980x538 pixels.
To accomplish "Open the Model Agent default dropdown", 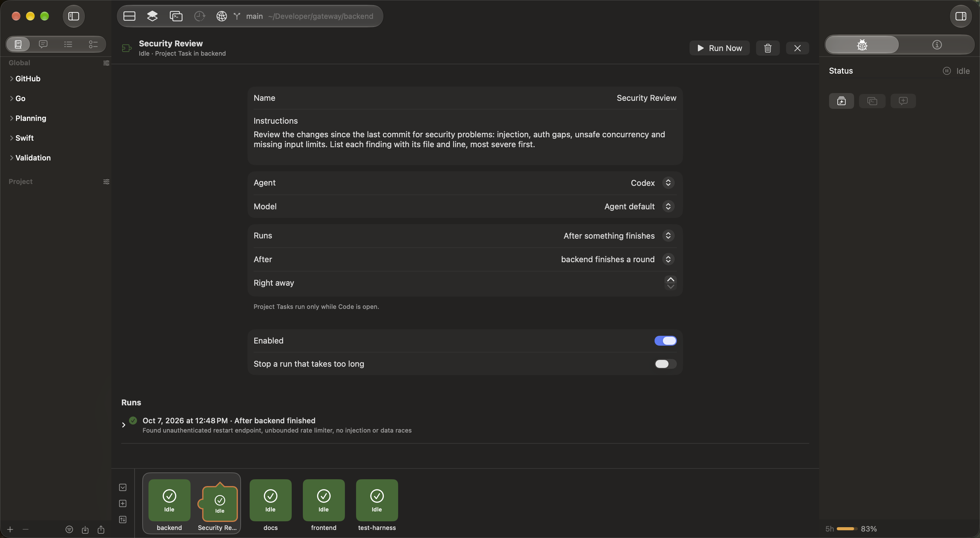I will pyautogui.click(x=668, y=207).
